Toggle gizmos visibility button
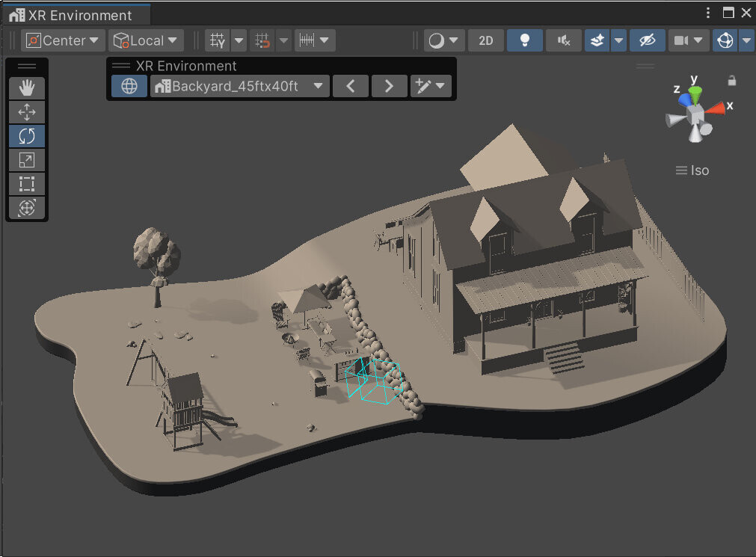This screenshot has width=756, height=557. [725, 40]
